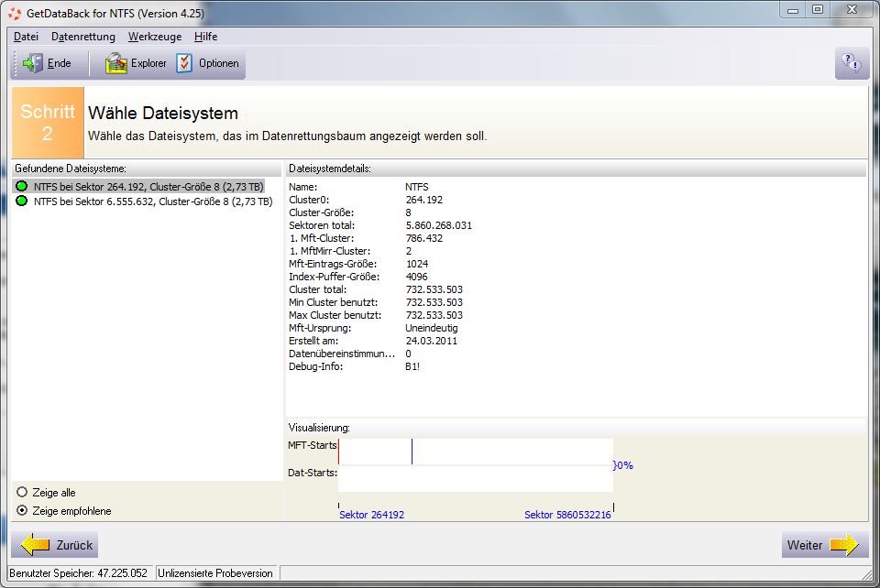
Task: Click the Ende exit door icon
Action: pyautogui.click(x=33, y=63)
